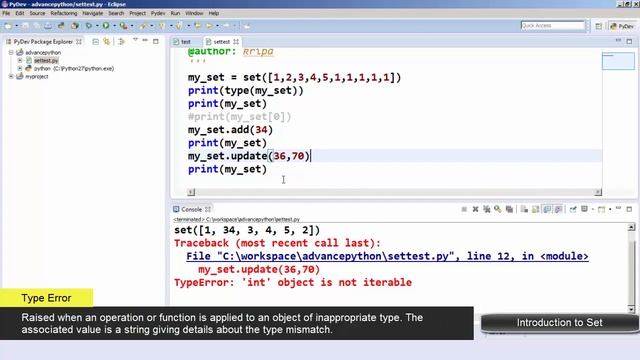Viewport: 640px width, 360px height.
Task: Click the New file toolbar icon
Action: (x=8, y=26)
